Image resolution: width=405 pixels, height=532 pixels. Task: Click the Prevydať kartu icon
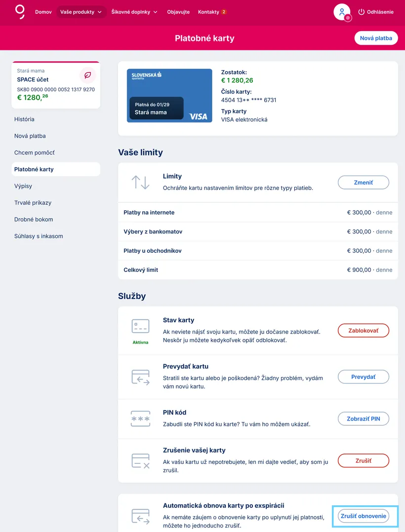click(140, 377)
